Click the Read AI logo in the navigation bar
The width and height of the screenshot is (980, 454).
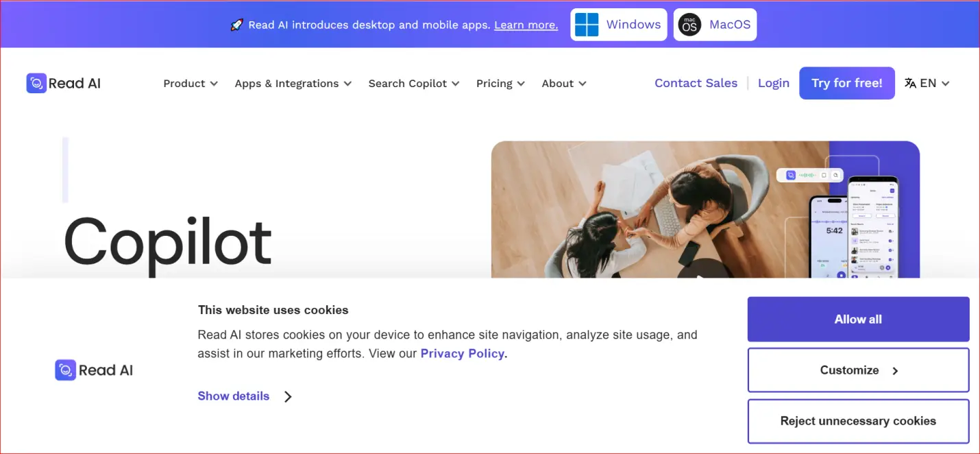coord(62,82)
